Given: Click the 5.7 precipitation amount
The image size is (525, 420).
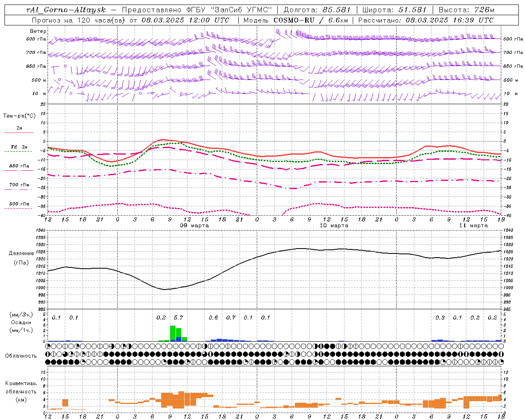Looking at the screenshot, I should pos(178,318).
